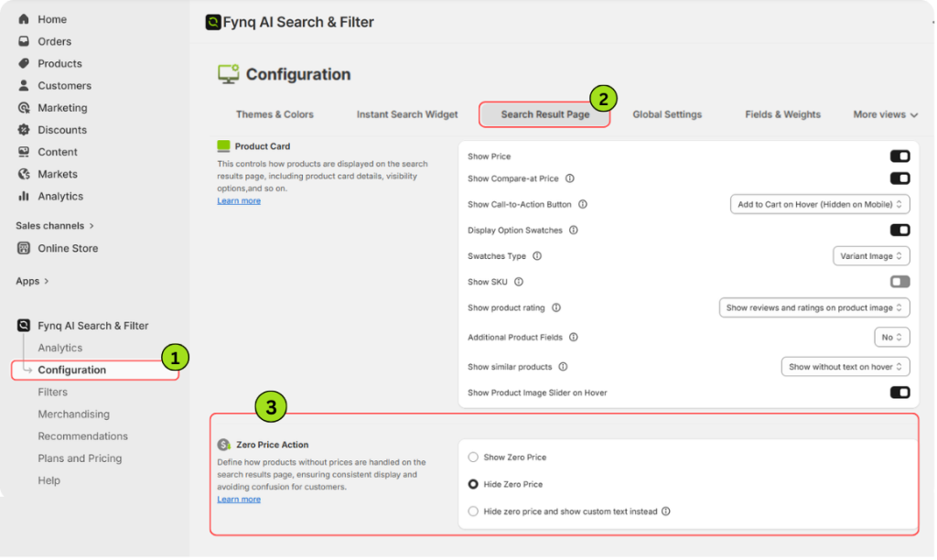Viewport: 937px width, 560px height.
Task: Click the Marketing target icon
Action: (24, 108)
